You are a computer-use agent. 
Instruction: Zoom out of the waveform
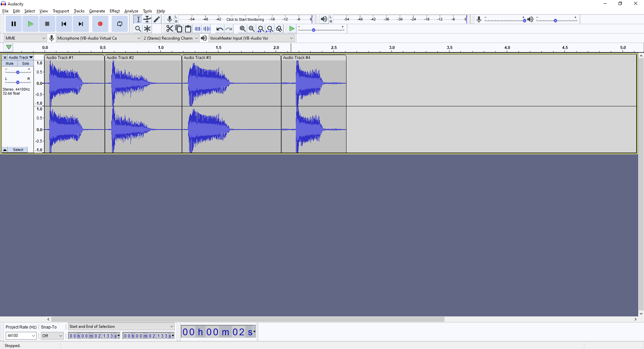point(252,29)
